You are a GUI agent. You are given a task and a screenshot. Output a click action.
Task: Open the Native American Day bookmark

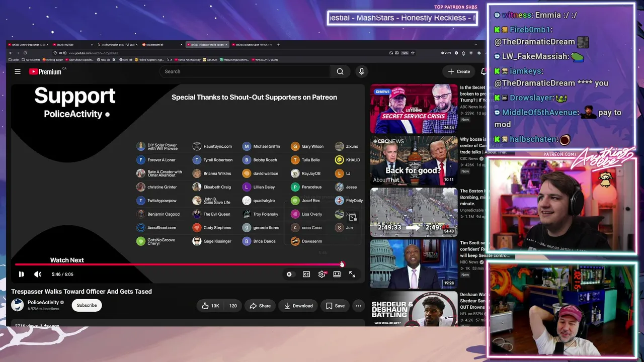click(187, 60)
